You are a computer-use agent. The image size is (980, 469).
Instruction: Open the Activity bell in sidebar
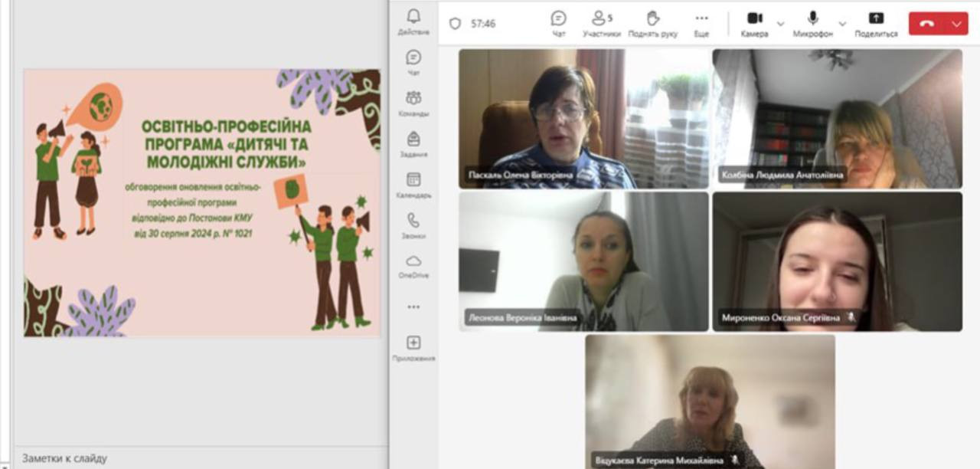pyautogui.click(x=413, y=21)
